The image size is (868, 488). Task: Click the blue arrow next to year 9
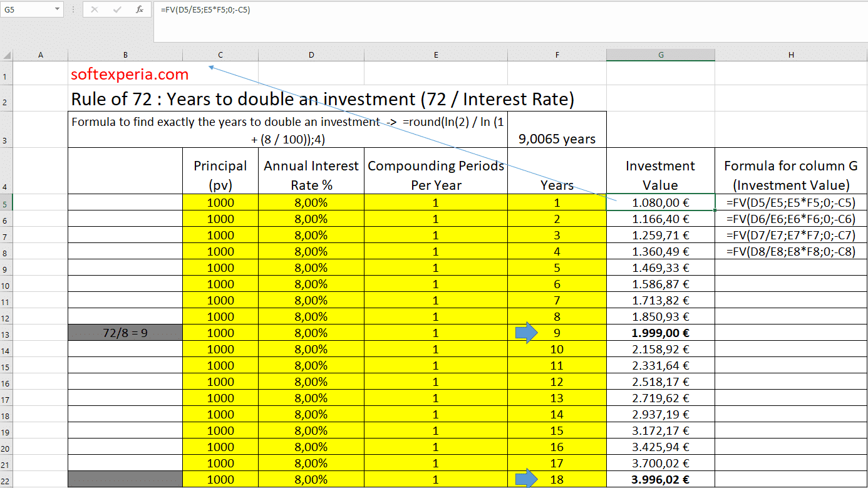(527, 333)
